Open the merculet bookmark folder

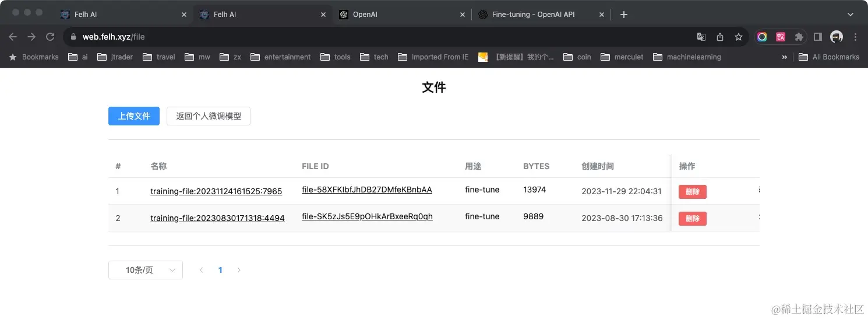point(622,57)
